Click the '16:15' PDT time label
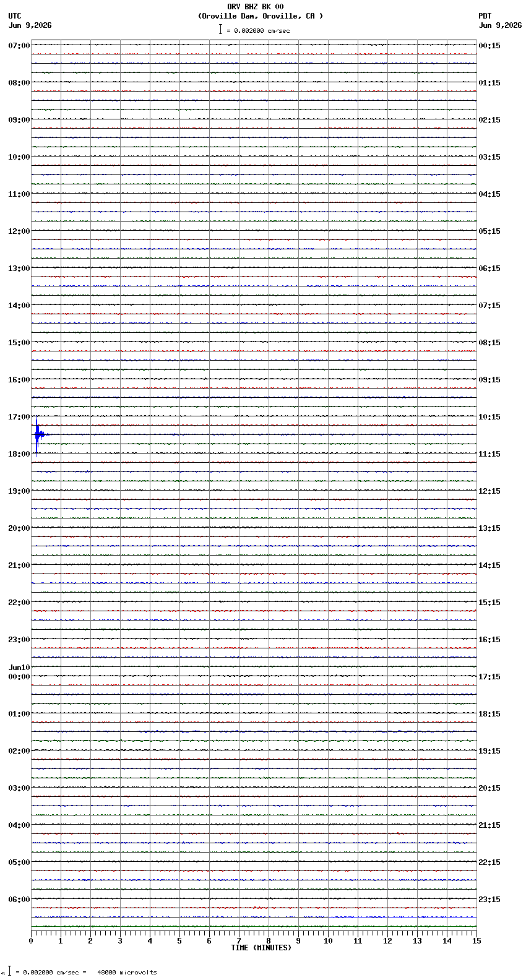Image resolution: width=526 pixels, height=980 pixels. (489, 640)
